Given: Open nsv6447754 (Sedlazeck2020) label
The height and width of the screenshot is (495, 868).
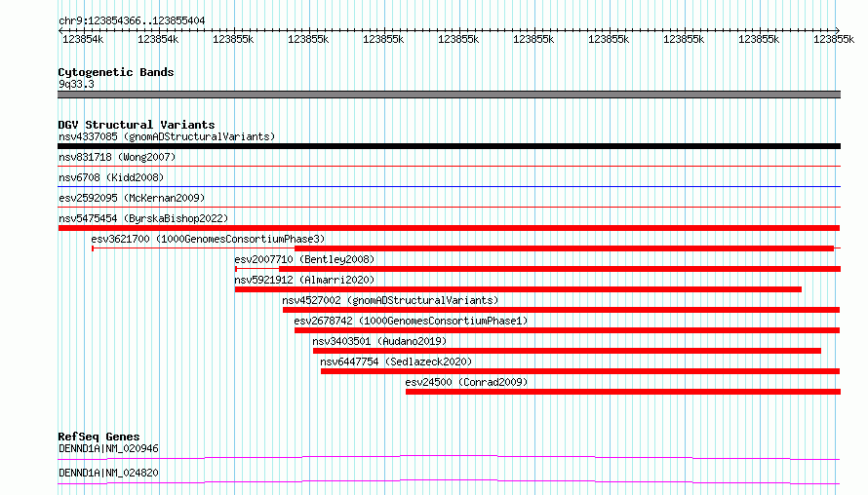Looking at the screenshot, I should [396, 362].
